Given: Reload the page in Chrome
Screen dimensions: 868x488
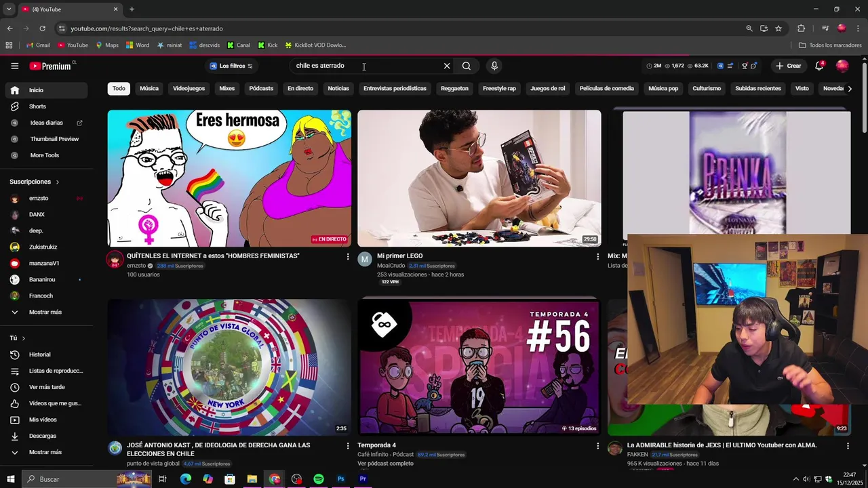Looking at the screenshot, I should [x=42, y=28].
